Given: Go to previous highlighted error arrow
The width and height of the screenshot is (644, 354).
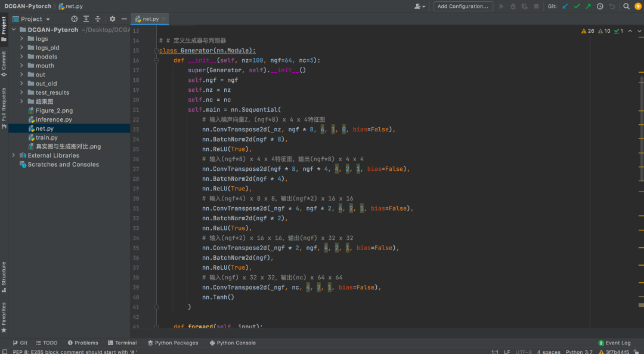Looking at the screenshot, I should (x=630, y=31).
